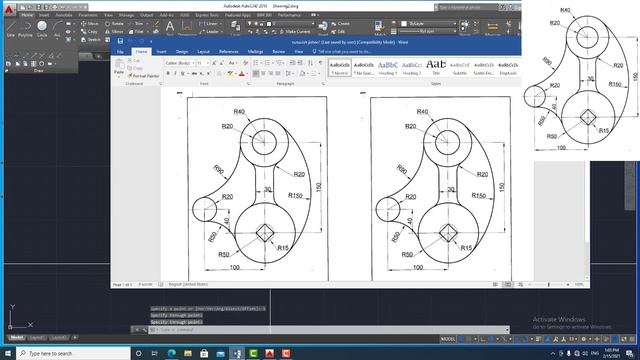Click the Cut command in Word

134,60
